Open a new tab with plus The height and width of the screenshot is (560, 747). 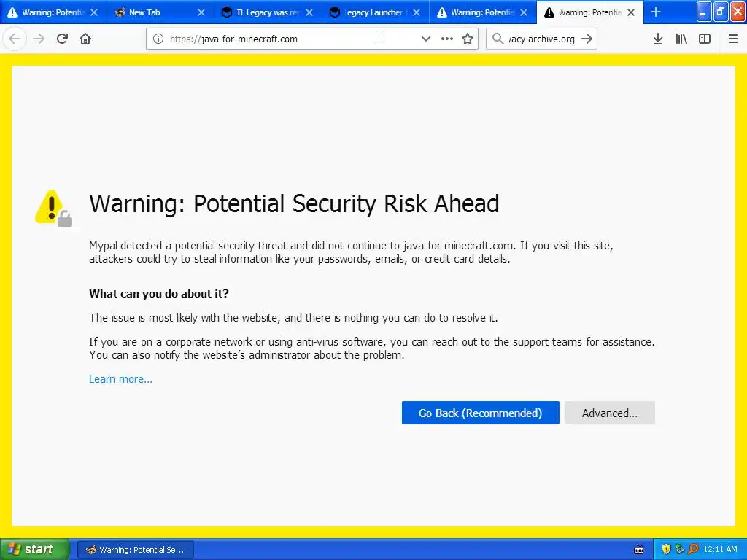[x=656, y=12]
